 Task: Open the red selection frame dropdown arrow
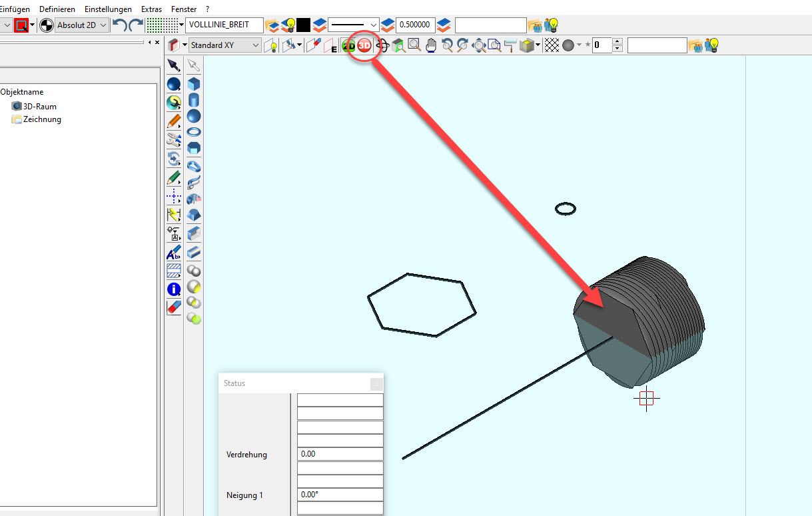[32, 25]
